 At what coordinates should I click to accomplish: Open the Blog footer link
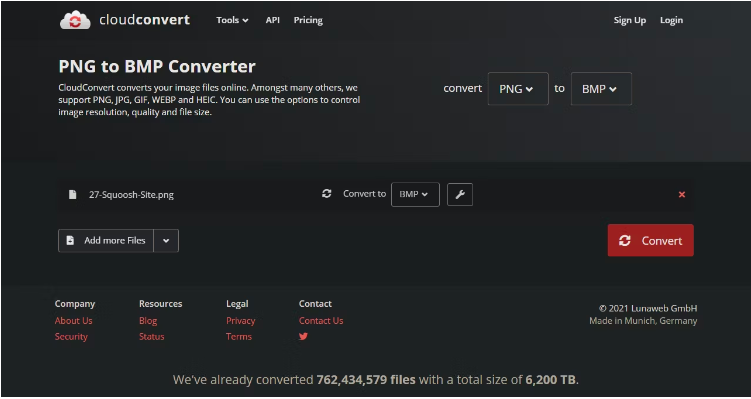click(148, 320)
